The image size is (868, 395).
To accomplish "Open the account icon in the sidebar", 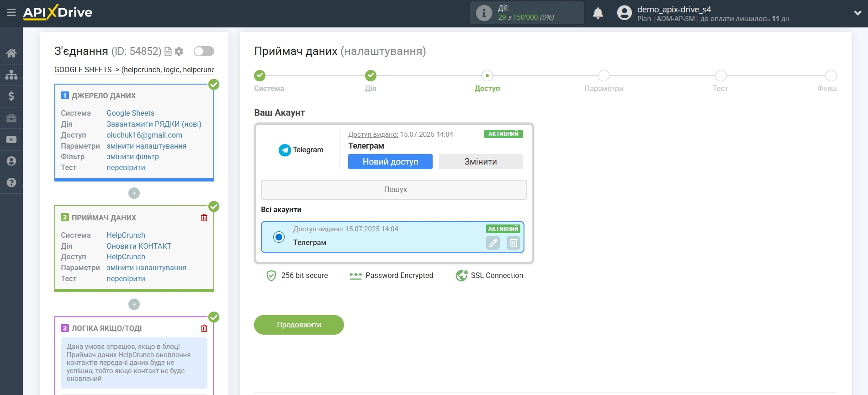I will click(11, 161).
